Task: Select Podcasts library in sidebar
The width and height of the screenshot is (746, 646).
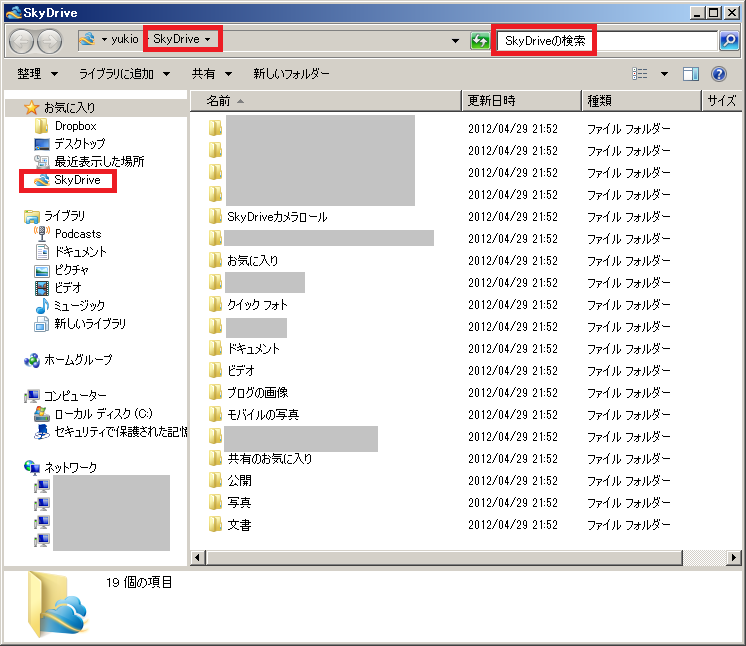Action: click(77, 234)
